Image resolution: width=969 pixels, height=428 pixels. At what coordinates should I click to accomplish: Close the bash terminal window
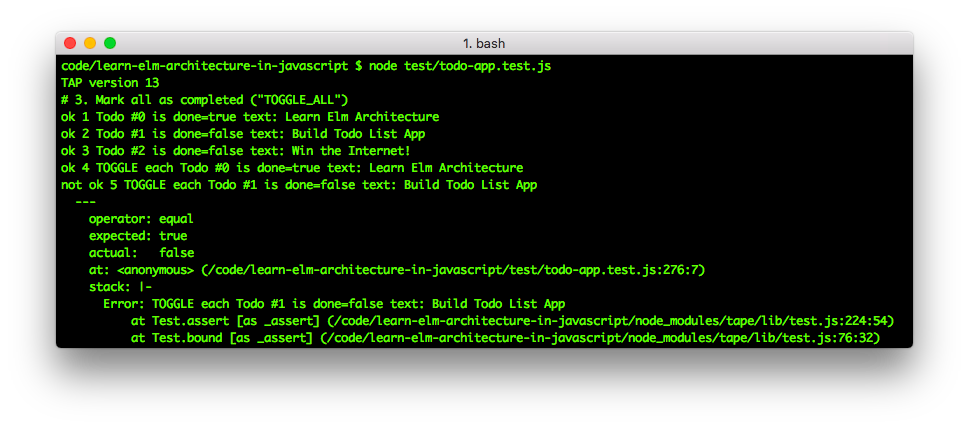pos(70,43)
